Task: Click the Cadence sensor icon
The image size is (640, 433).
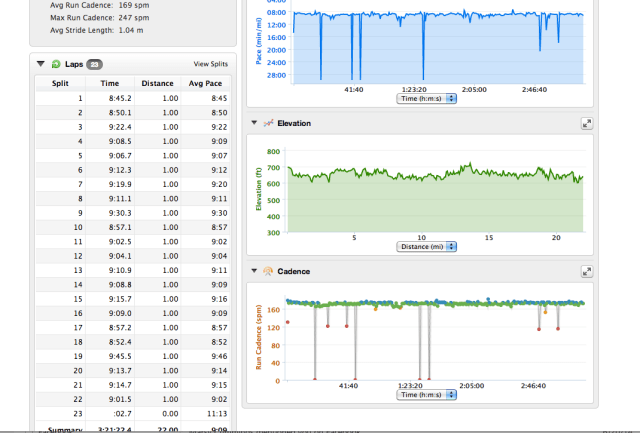Action: coord(268,271)
